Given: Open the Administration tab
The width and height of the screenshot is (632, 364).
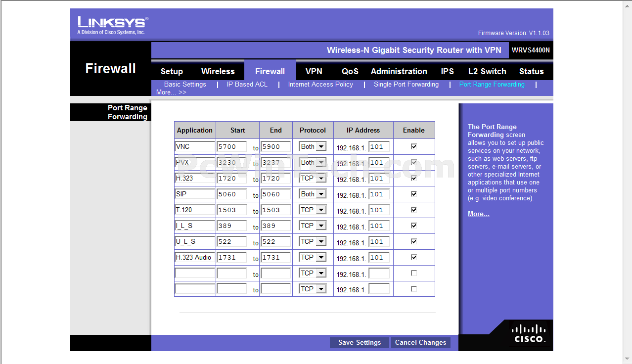Looking at the screenshot, I should [399, 71].
